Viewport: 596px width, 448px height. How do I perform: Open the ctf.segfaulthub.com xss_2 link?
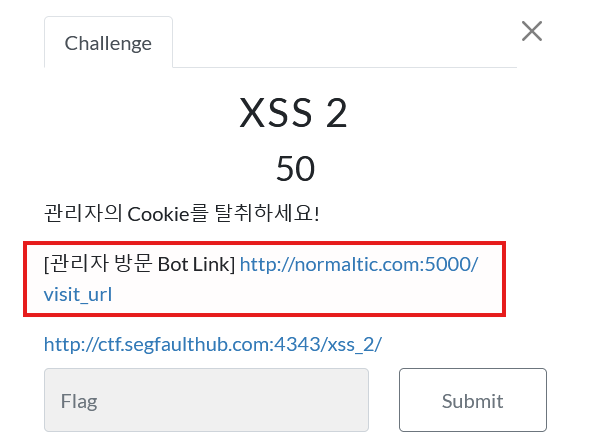pos(213,344)
